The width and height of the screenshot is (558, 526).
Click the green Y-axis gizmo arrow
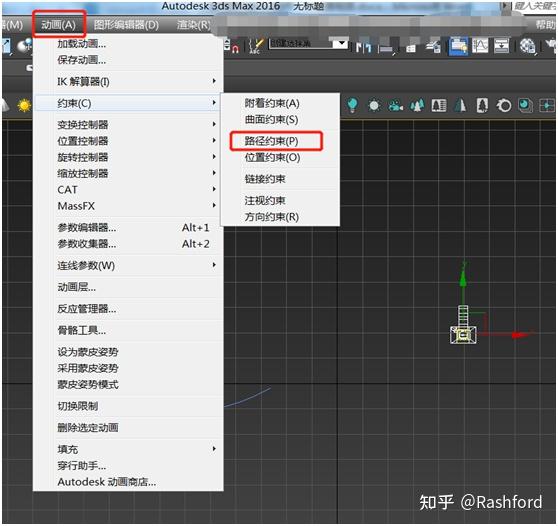click(x=463, y=279)
